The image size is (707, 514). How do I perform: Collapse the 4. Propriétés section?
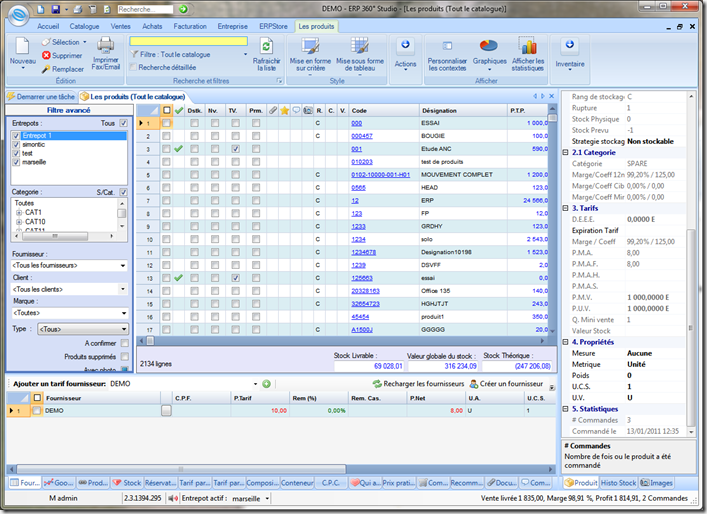tap(565, 342)
